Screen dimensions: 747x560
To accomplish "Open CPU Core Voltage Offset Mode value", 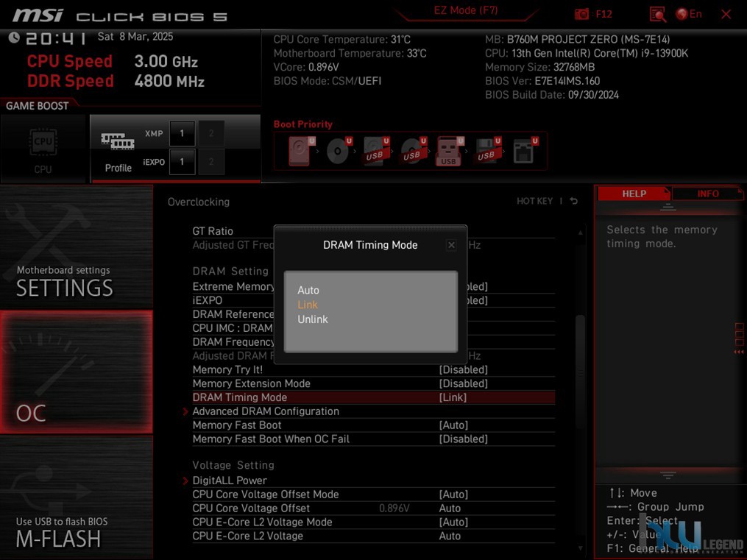I will 453,495.
